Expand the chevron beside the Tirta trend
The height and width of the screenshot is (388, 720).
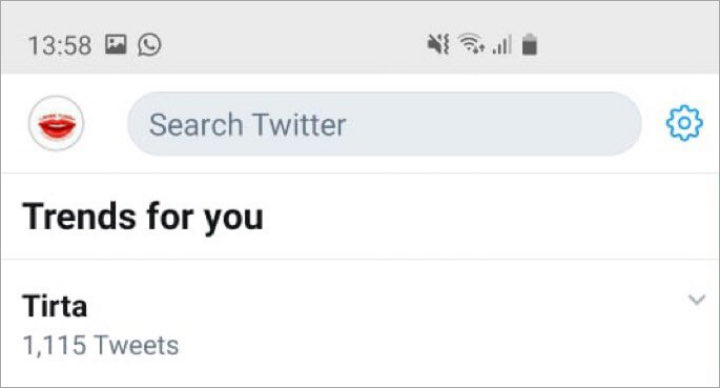pyautogui.click(x=697, y=300)
